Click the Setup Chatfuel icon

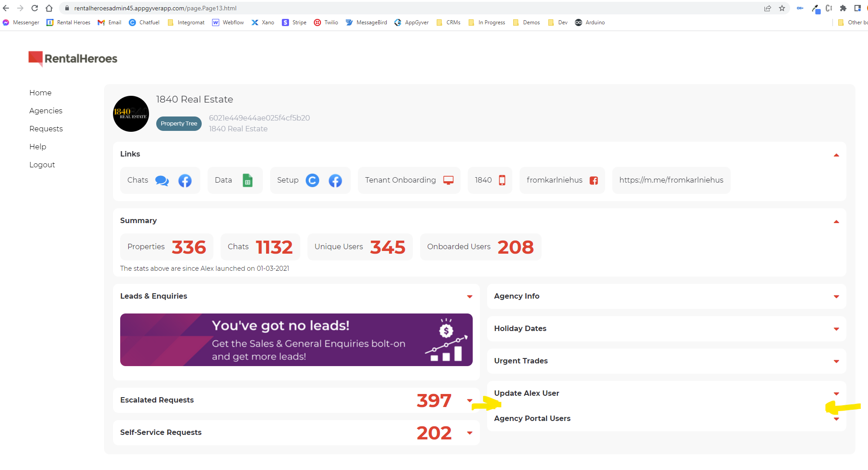pyautogui.click(x=312, y=180)
